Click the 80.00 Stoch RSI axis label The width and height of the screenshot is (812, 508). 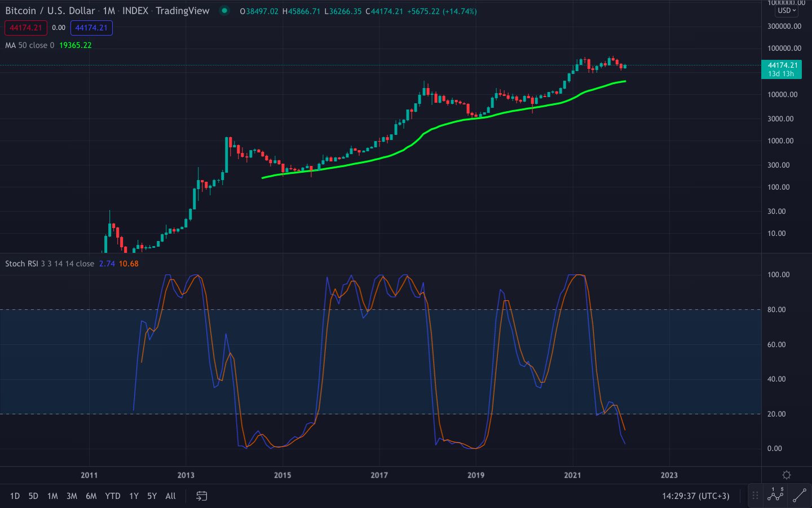[776, 310]
